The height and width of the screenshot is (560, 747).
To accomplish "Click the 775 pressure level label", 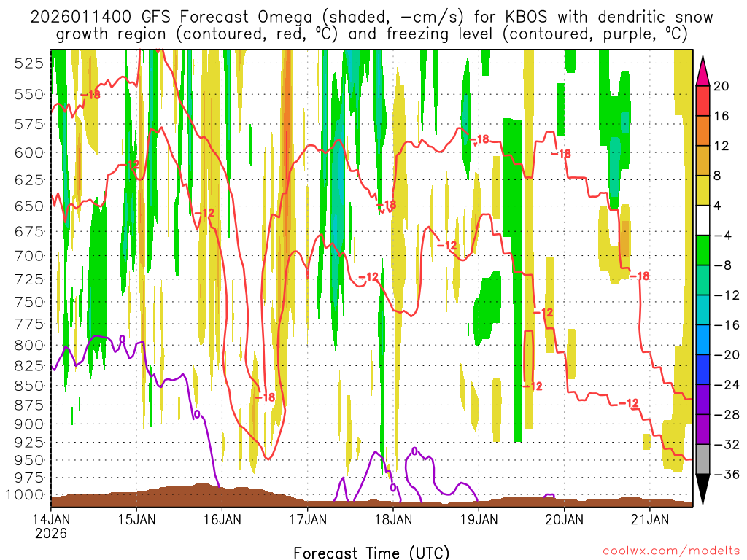I will click(x=29, y=324).
